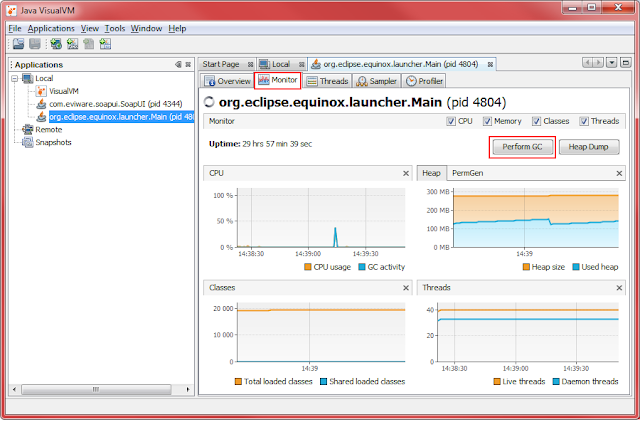Click the last toolbar icon with the plus badge
Screen dimensions: 640x427
(x=105, y=44)
